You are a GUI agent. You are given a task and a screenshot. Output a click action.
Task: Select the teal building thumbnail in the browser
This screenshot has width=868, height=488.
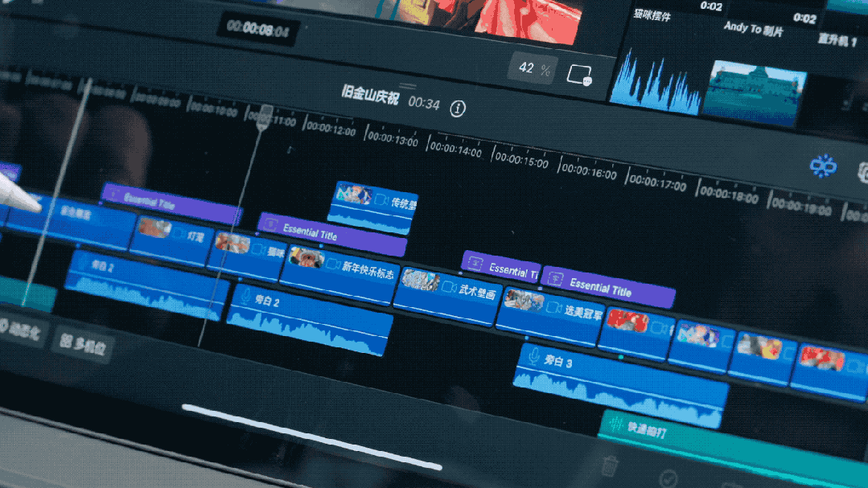754,94
